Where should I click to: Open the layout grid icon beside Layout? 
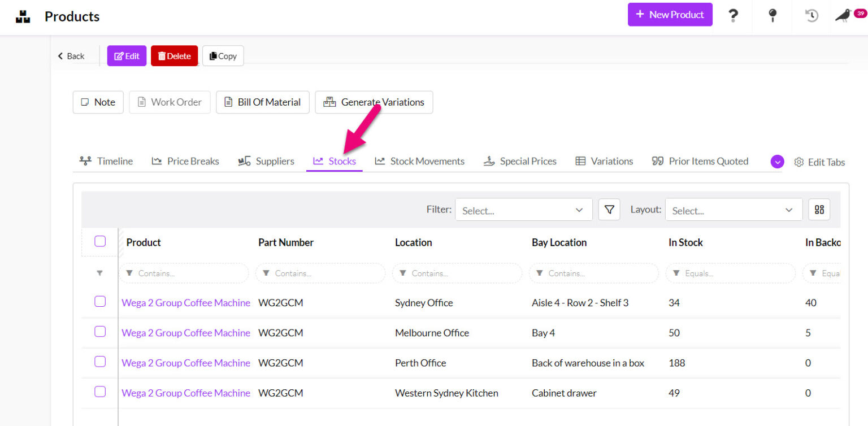point(819,209)
